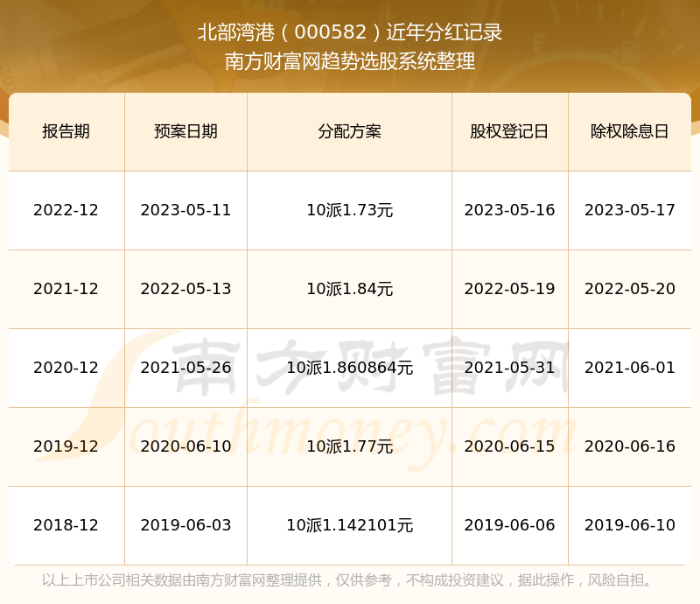
Task: Click the 2021-12 report period cell
Action: point(66,289)
